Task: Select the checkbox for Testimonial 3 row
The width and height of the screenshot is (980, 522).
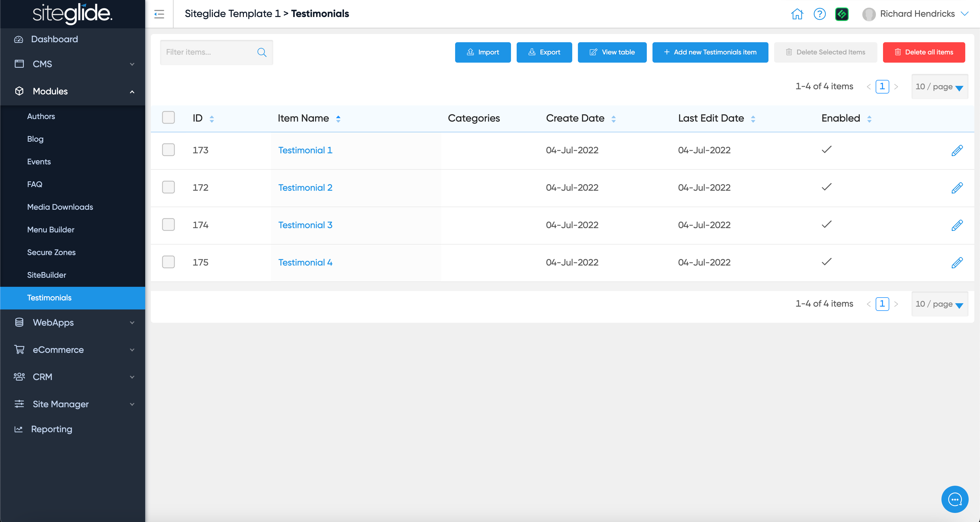Action: 168,225
